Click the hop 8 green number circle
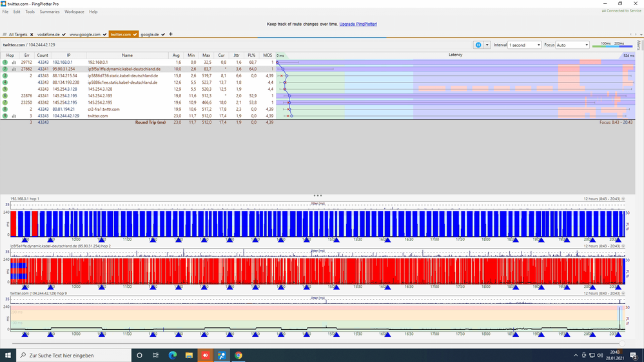 (5, 109)
